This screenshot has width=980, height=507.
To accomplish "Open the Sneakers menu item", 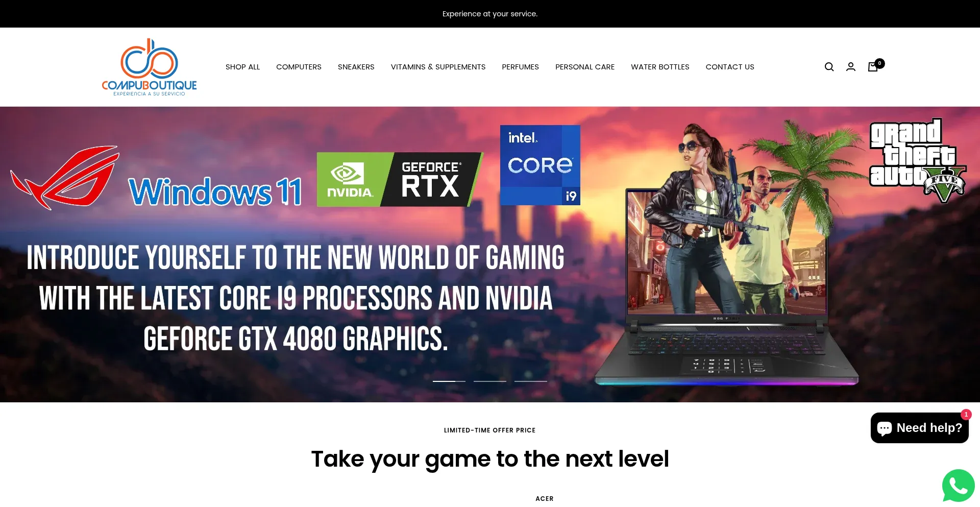I will (x=356, y=67).
